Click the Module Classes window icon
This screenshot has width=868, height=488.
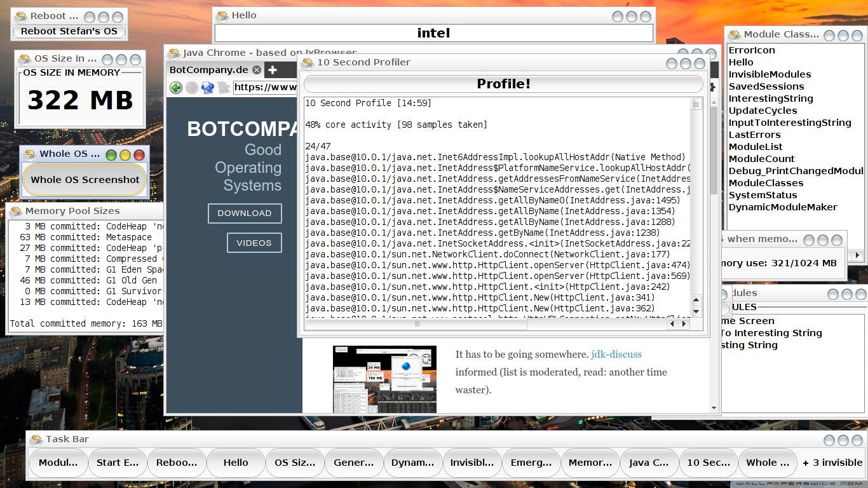[735, 35]
